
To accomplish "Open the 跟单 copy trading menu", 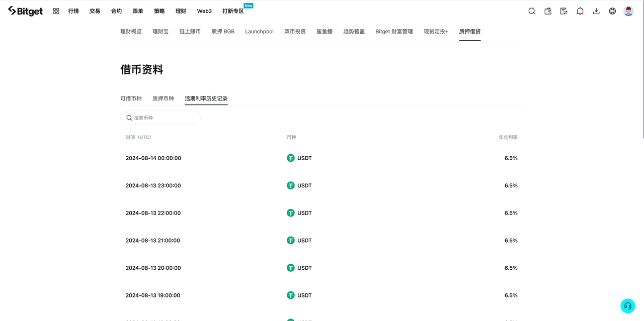I will pyautogui.click(x=138, y=11).
